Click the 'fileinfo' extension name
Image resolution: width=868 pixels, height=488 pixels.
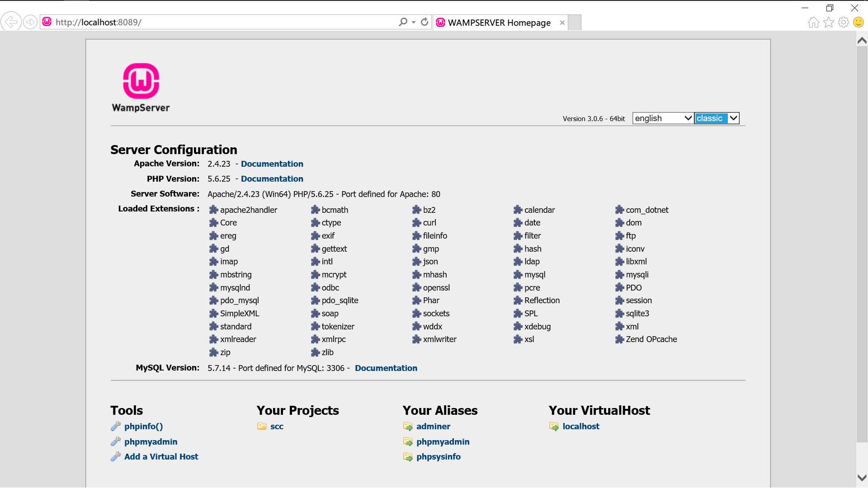click(x=435, y=235)
